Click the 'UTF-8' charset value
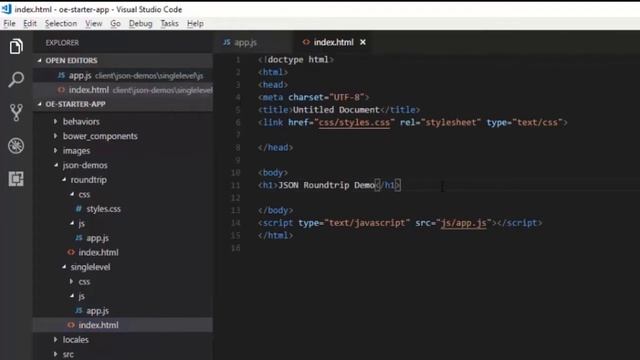Viewport: 640px width, 360px height. pyautogui.click(x=347, y=97)
